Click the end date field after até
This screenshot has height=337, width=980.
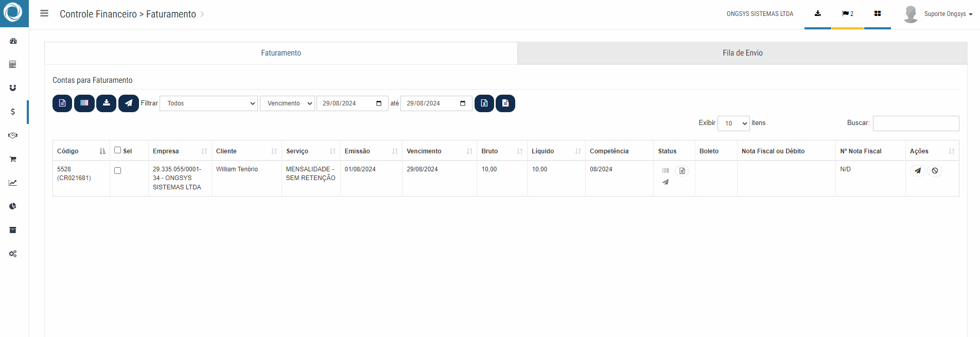pyautogui.click(x=436, y=103)
